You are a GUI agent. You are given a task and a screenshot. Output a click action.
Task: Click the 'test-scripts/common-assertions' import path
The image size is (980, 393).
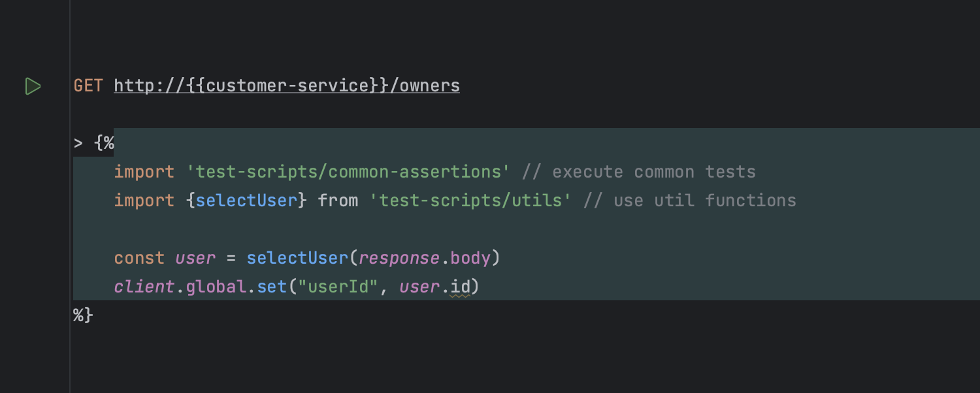[348, 172]
